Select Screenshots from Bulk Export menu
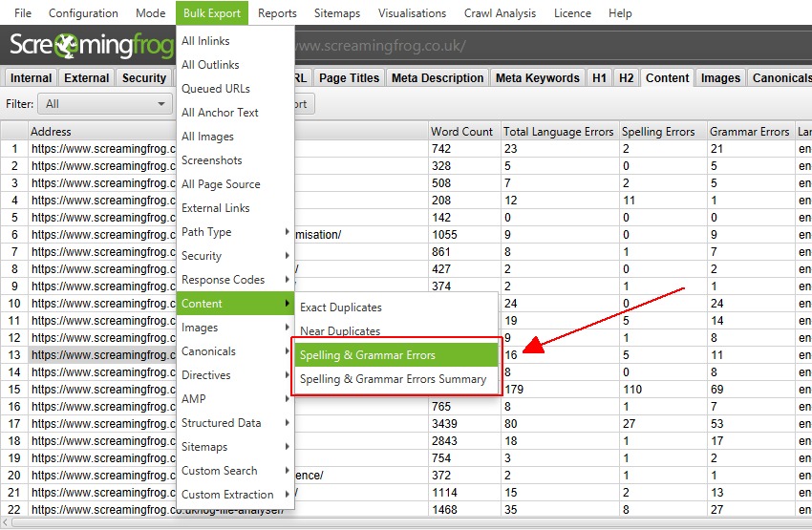 212,160
